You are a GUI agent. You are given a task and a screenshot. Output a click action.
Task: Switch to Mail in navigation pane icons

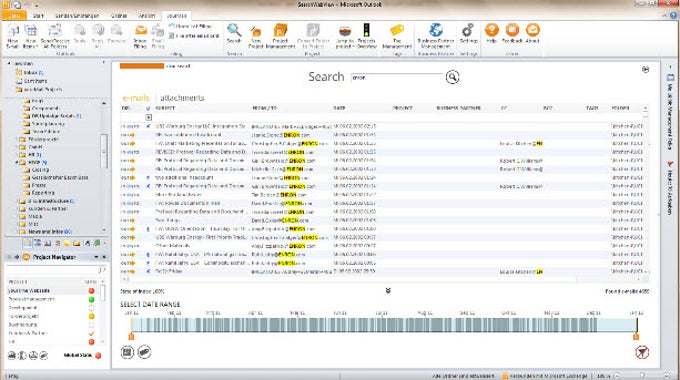tap(28, 243)
